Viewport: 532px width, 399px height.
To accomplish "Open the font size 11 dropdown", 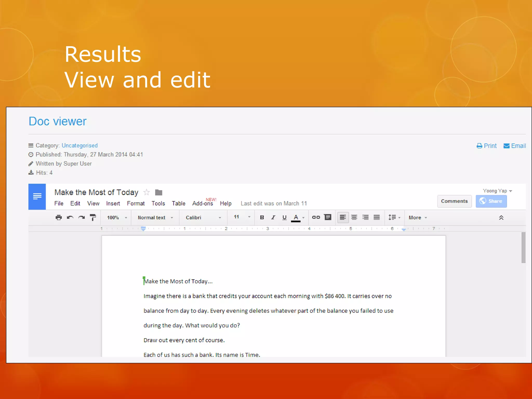I will click(x=242, y=217).
